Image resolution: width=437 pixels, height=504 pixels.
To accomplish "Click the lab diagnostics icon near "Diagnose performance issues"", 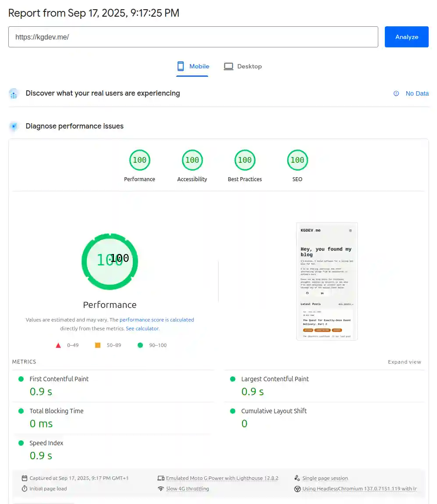I will click(13, 126).
